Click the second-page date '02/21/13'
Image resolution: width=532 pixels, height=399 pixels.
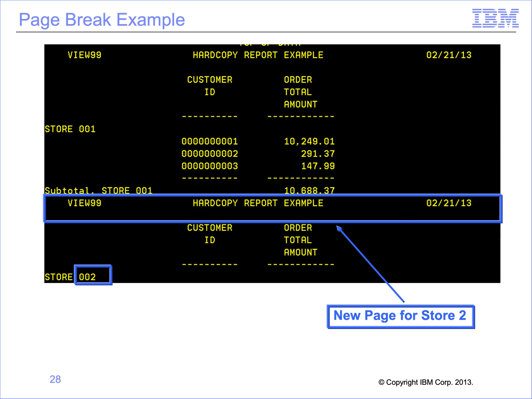tap(449, 203)
